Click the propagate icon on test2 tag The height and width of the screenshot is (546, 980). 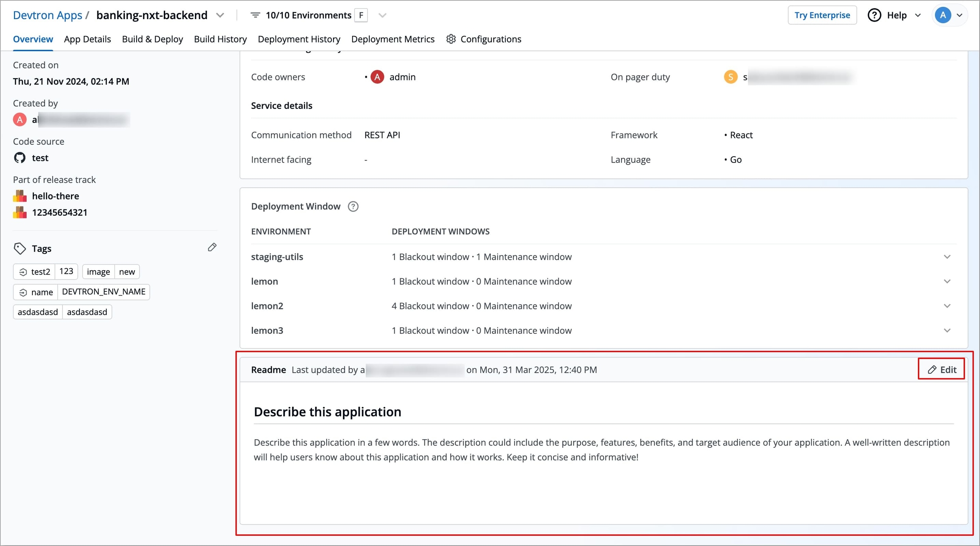point(23,272)
